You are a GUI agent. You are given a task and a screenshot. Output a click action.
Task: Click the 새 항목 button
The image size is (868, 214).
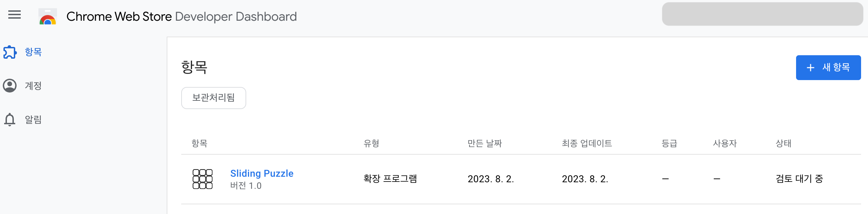coord(828,68)
